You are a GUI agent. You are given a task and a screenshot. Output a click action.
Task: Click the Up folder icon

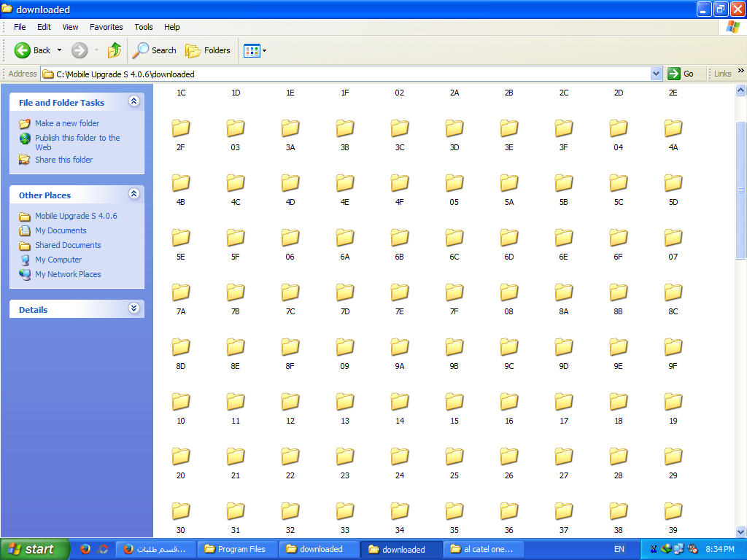(115, 50)
